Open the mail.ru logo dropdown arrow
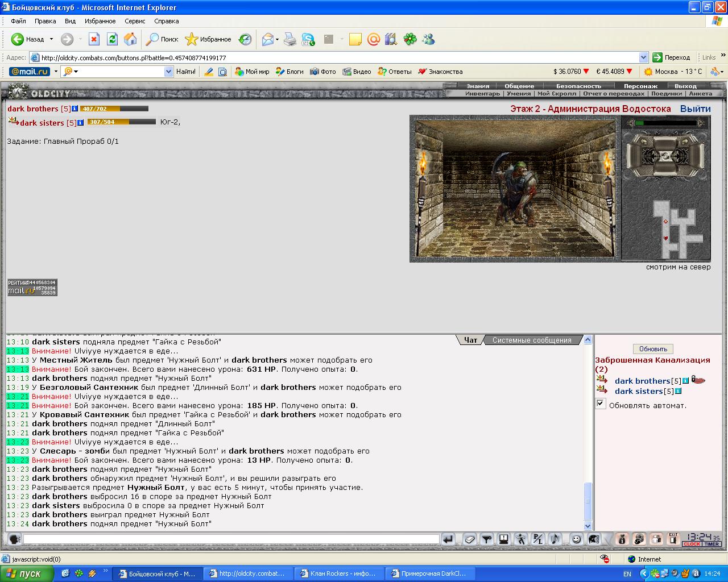 tap(56, 72)
